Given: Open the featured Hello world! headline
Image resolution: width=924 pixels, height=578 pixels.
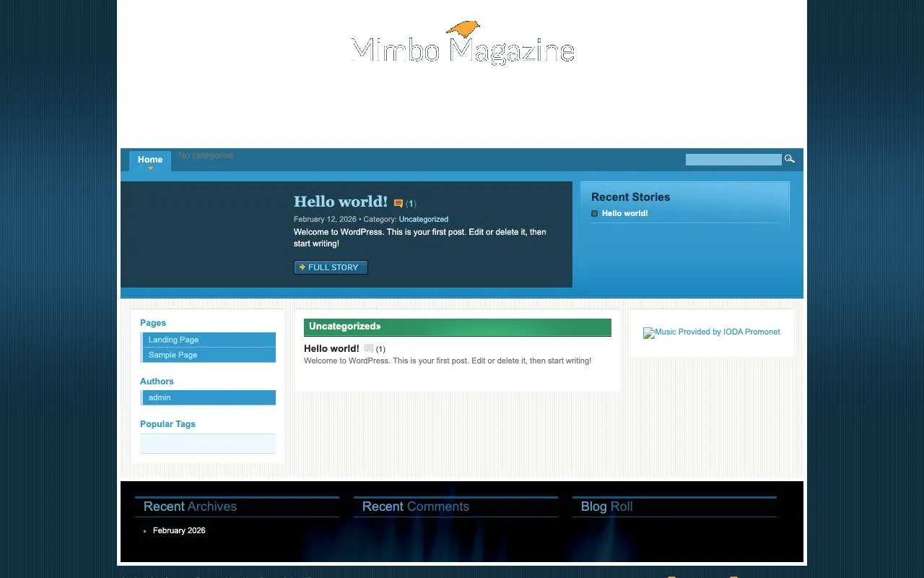Looking at the screenshot, I should (341, 202).
